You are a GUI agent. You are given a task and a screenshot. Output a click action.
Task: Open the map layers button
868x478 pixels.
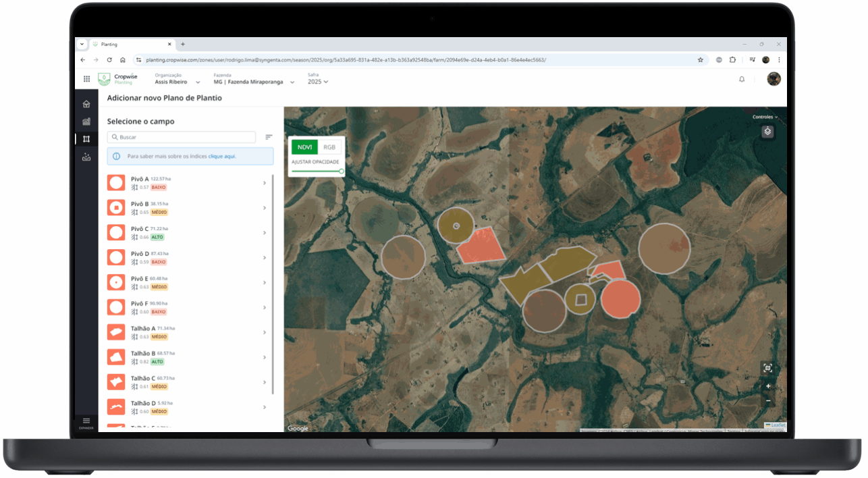(x=767, y=132)
